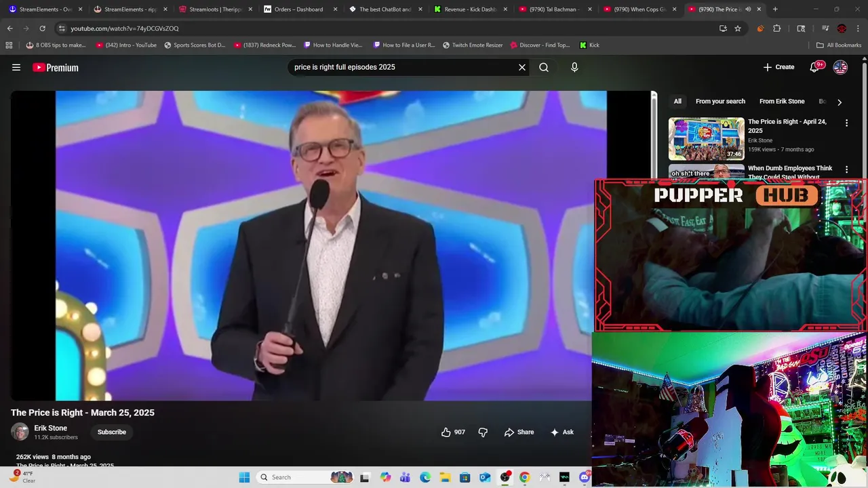This screenshot has height=488, width=868.
Task: Open Copilot from taskbar
Action: tap(386, 477)
